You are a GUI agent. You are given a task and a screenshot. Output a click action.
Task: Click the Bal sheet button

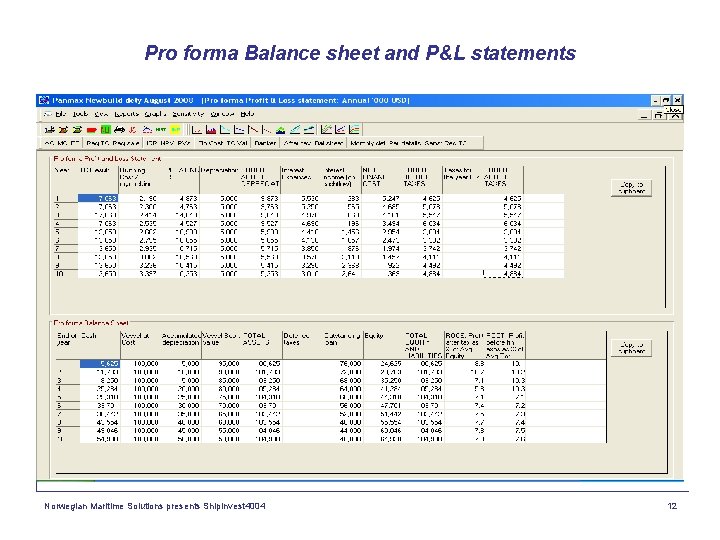click(329, 143)
